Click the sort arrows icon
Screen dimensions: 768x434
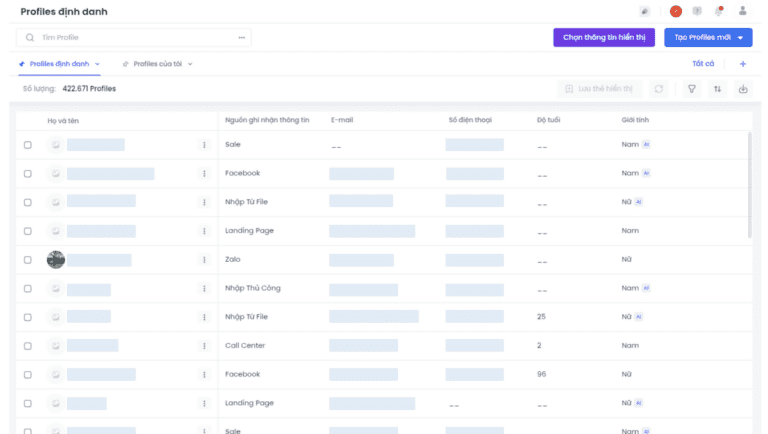pos(717,89)
